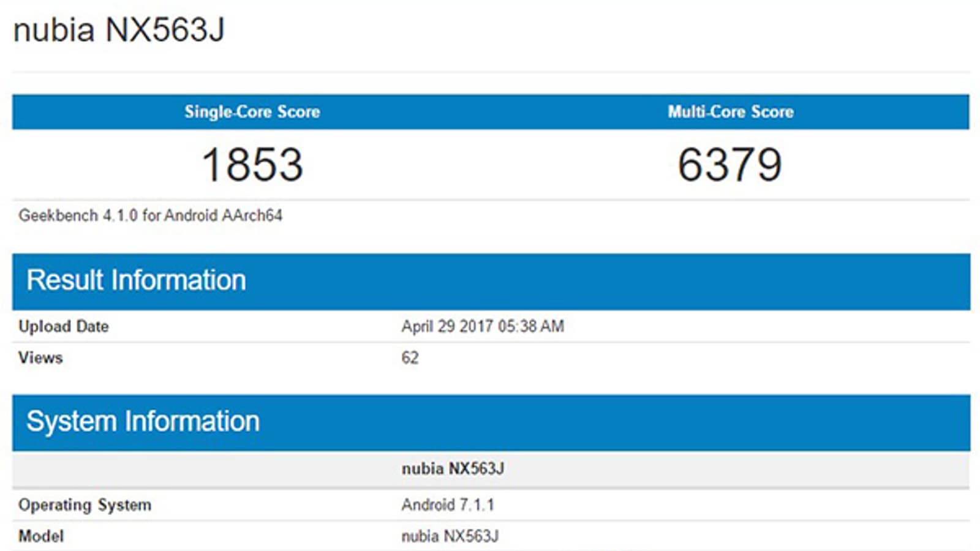The width and height of the screenshot is (980, 551).
Task: Click the nubia NX563J value in Model row
Action: pos(450,536)
